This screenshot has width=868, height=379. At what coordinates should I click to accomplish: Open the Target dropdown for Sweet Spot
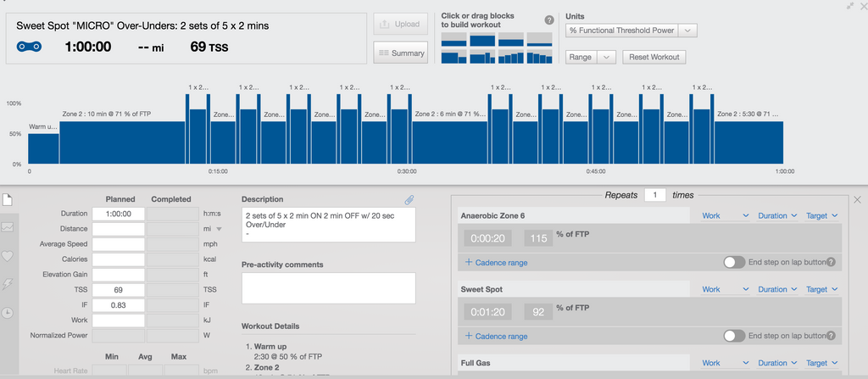pos(822,289)
